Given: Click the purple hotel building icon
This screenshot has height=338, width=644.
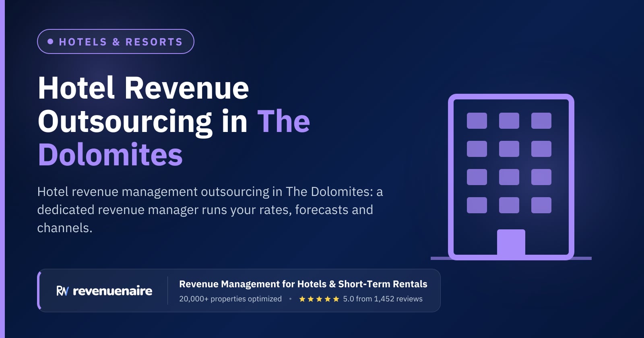Looking at the screenshot, I should tap(511, 177).
